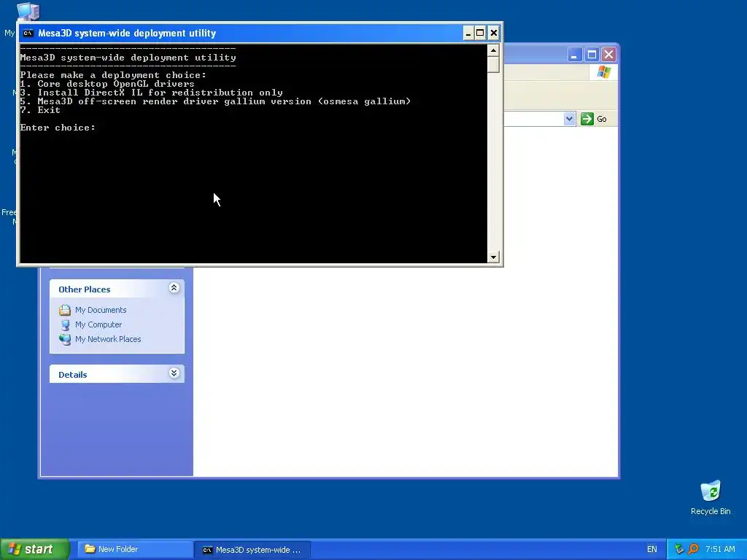Click the My Network Places globe icon
This screenshot has height=560, width=747.
click(x=65, y=339)
